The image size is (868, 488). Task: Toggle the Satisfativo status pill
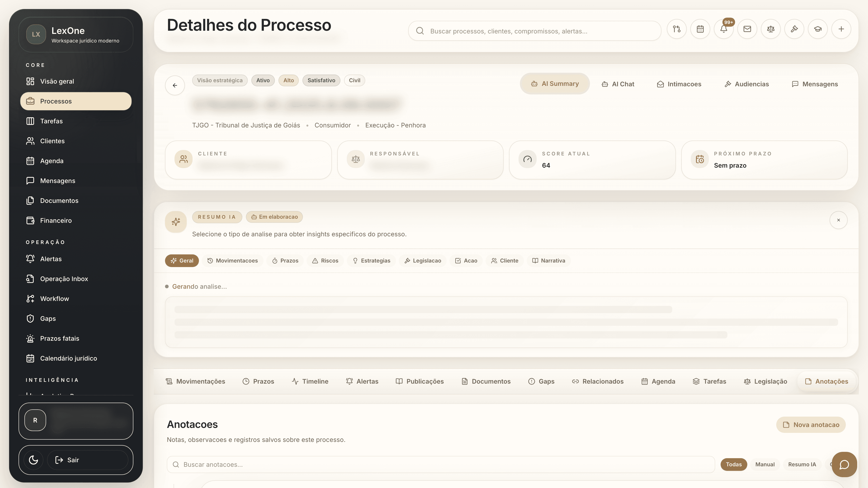(321, 80)
